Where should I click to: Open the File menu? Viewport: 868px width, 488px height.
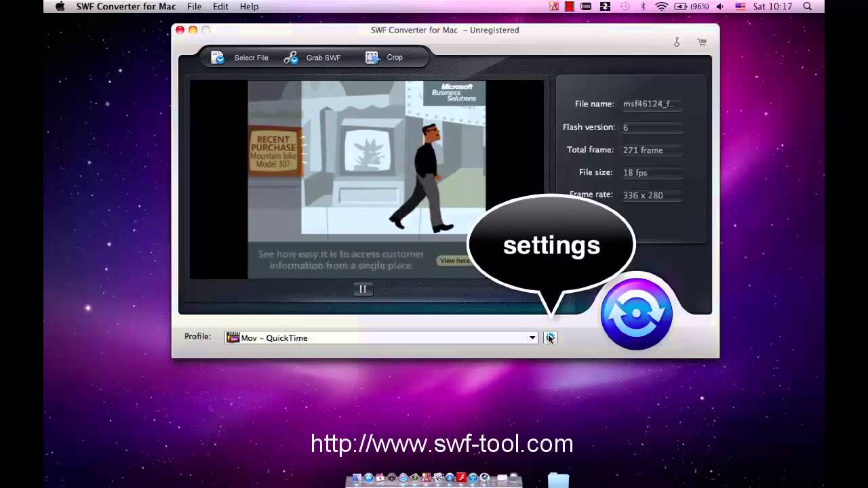click(x=195, y=6)
